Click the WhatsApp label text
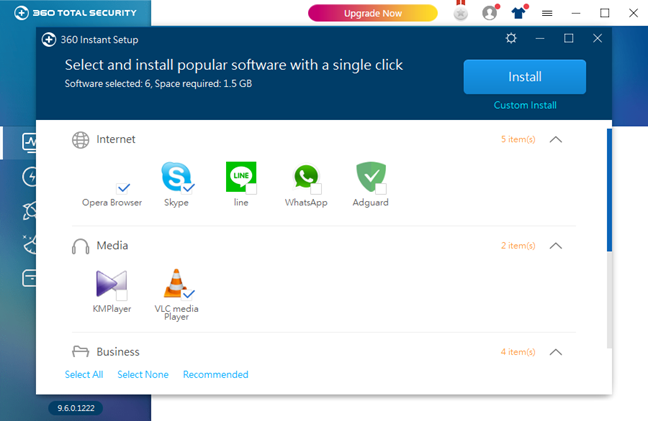This screenshot has height=421, width=648. click(306, 202)
